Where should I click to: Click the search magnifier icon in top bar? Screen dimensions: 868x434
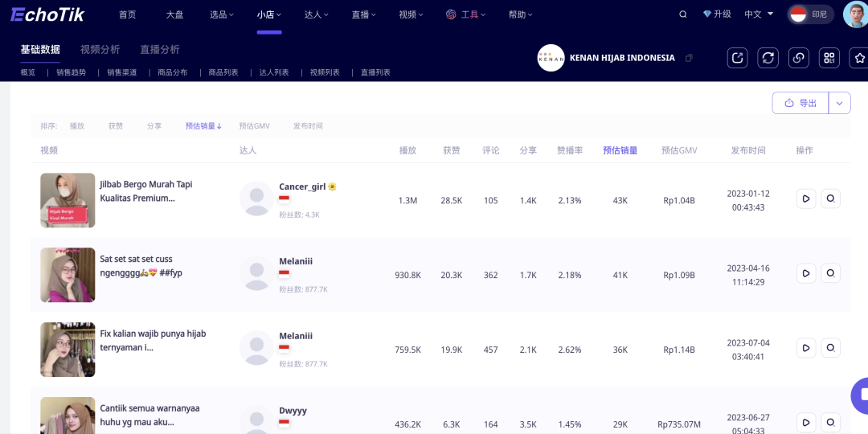(683, 14)
